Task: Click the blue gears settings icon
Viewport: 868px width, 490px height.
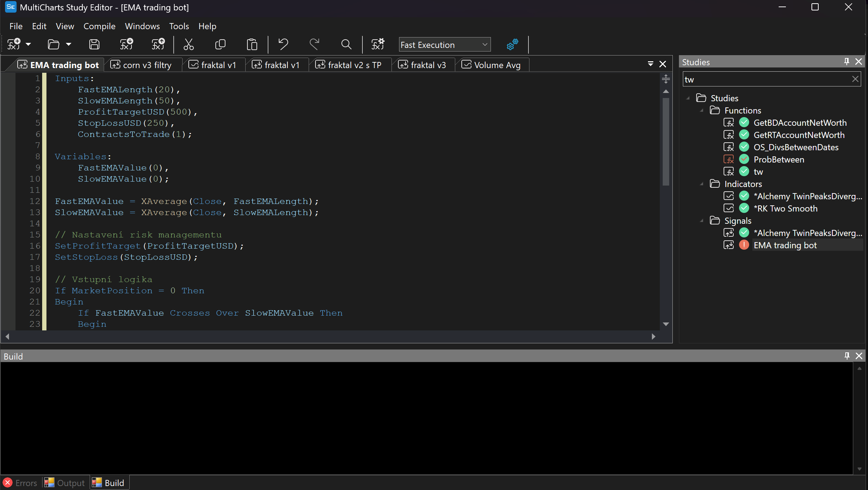Action: pos(512,44)
